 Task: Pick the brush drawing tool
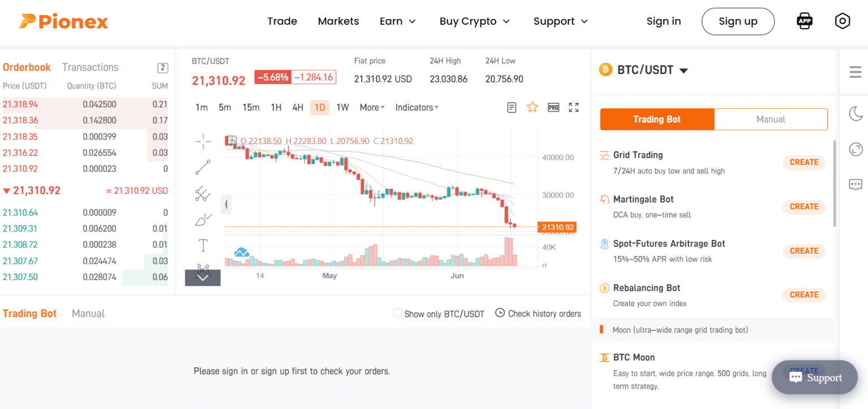(202, 219)
